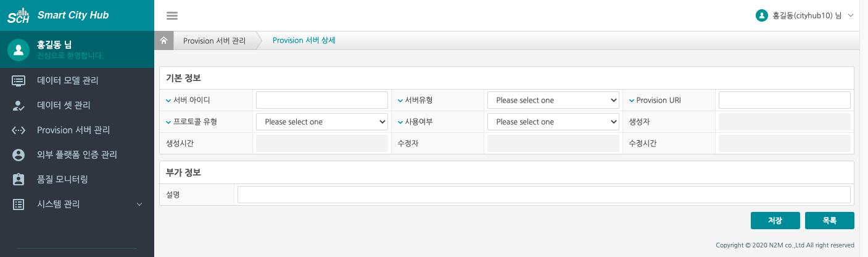Click the data model management sidebar icon

pyautogui.click(x=19, y=80)
